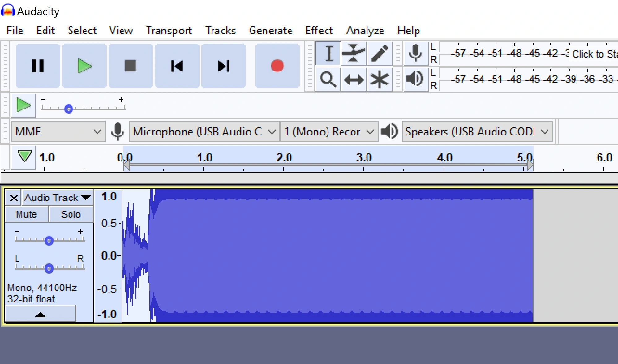Click the Record button
Screen dimensions: 618x364
[x=277, y=66]
